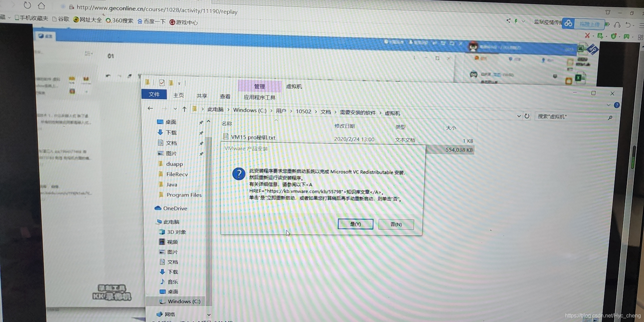The width and height of the screenshot is (644, 322).
Task: Select the 管理 contextual tab
Action: pos(259,86)
